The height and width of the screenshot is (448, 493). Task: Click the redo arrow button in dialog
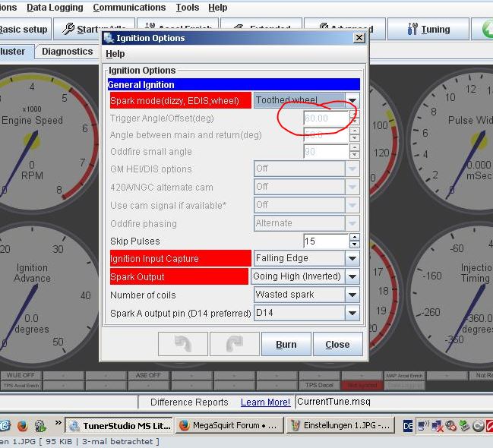[233, 344]
